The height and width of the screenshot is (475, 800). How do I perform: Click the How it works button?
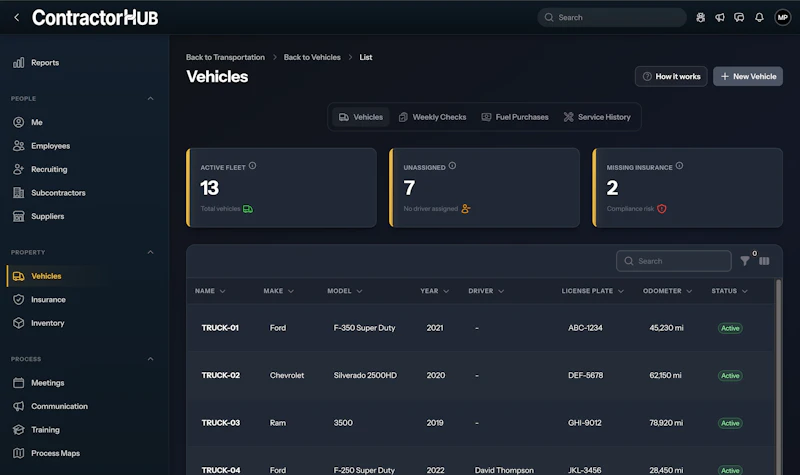point(671,77)
